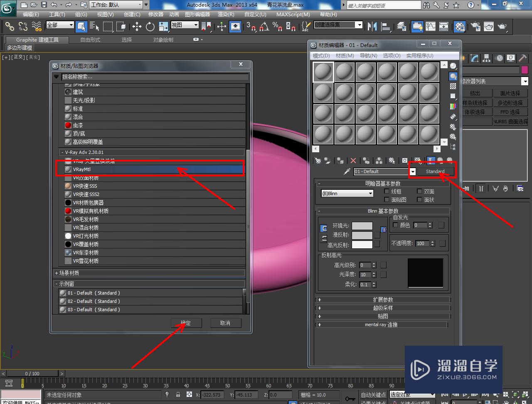Screen dimensions: 532x404
Task: Open the 01 - Default material name dropdown
Action: pos(413,171)
